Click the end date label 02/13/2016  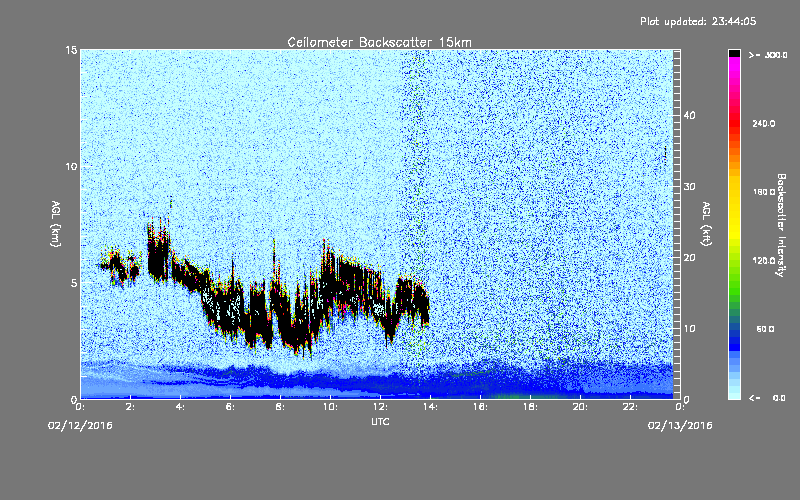click(x=680, y=426)
